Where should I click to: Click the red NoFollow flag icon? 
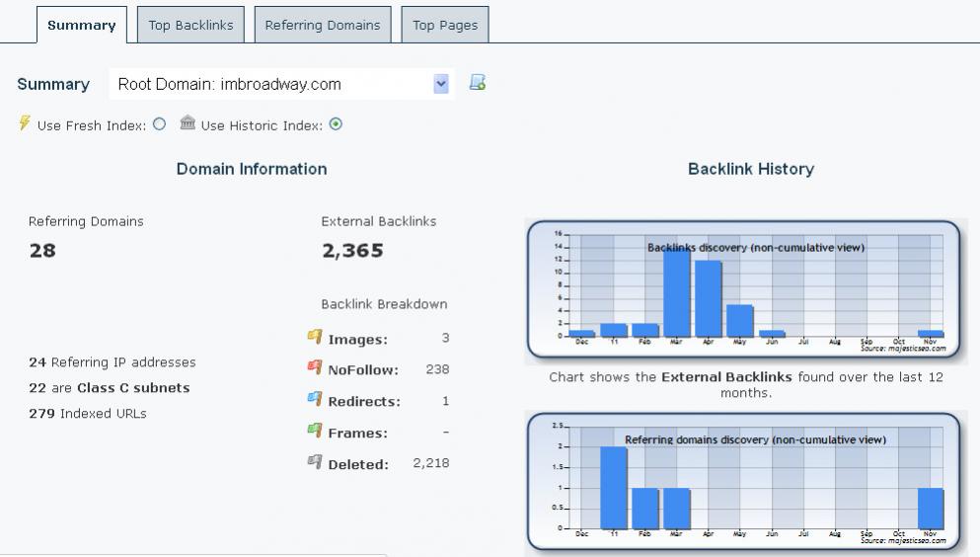[x=315, y=369]
